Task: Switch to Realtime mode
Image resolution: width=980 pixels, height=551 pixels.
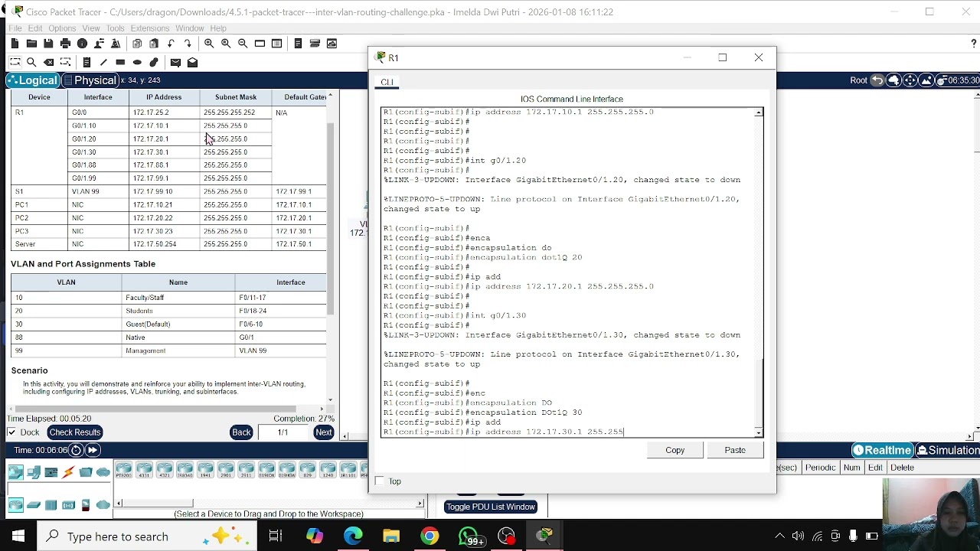Action: click(x=883, y=450)
